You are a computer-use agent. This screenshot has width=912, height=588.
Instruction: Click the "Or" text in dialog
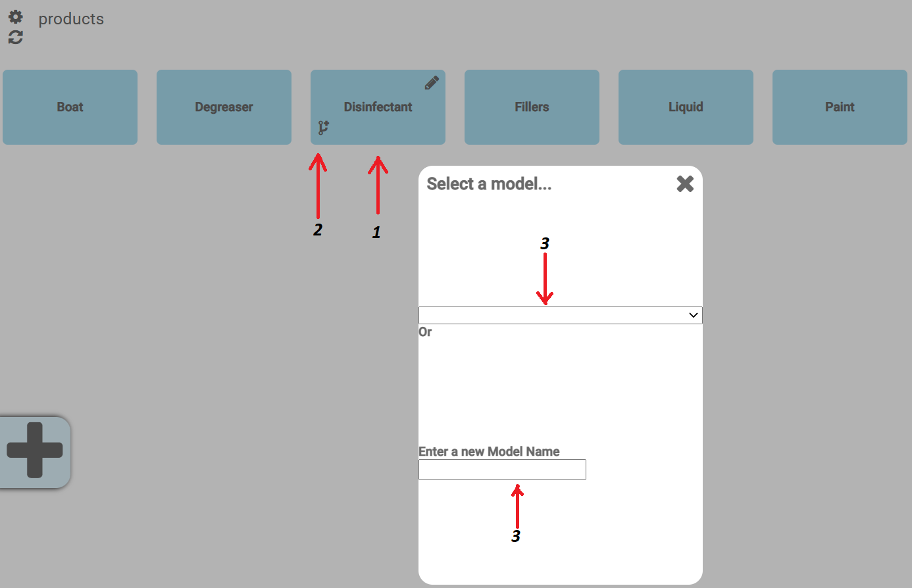[425, 332]
